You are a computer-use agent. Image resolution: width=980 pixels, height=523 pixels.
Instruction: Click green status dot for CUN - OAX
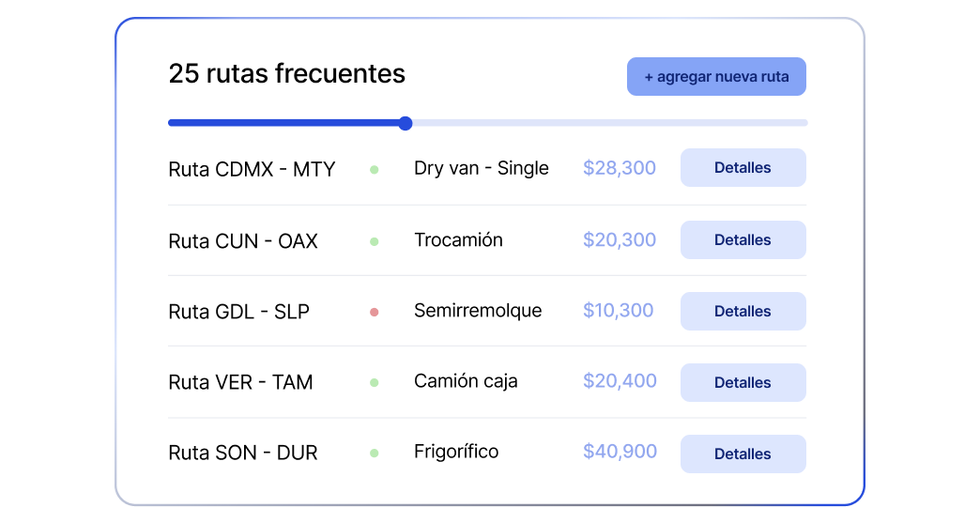tap(375, 241)
